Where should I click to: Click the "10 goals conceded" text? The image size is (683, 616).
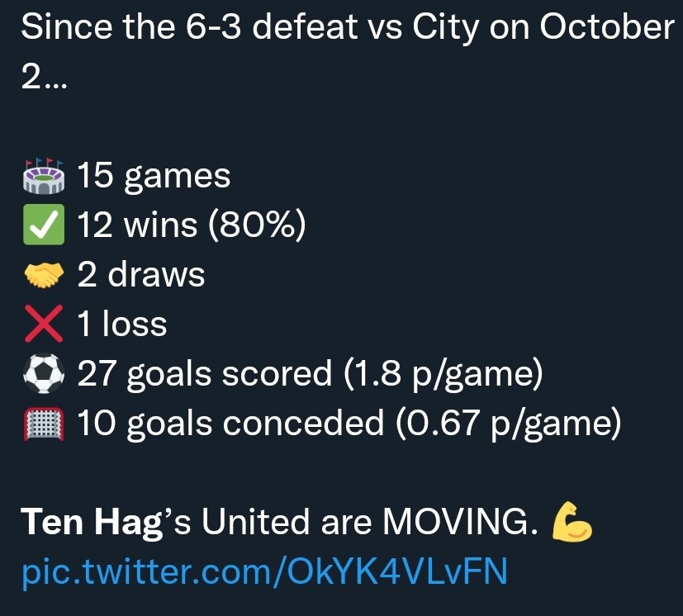pos(231,424)
